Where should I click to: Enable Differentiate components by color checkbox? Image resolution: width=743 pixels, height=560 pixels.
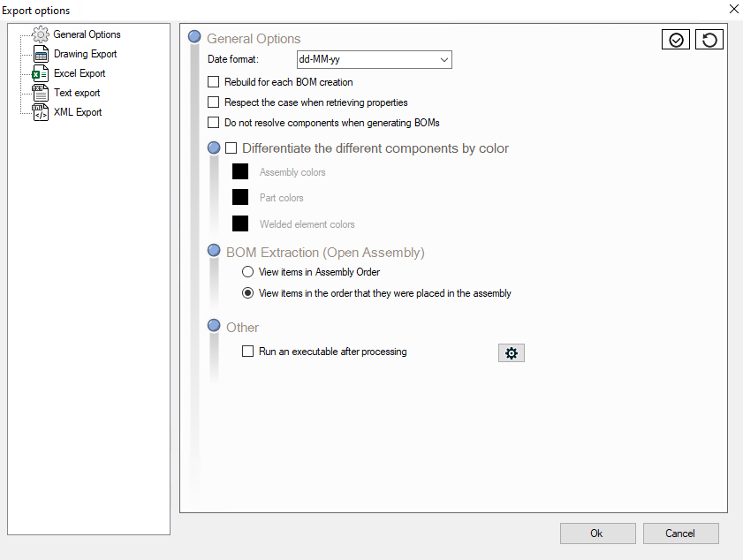(231, 148)
